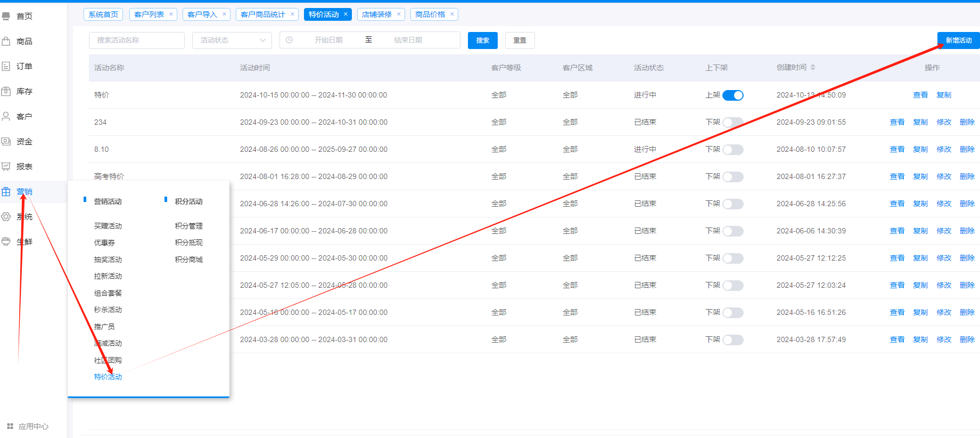
Task: Open the 商品 shopping bag icon
Action: click(x=6, y=41)
